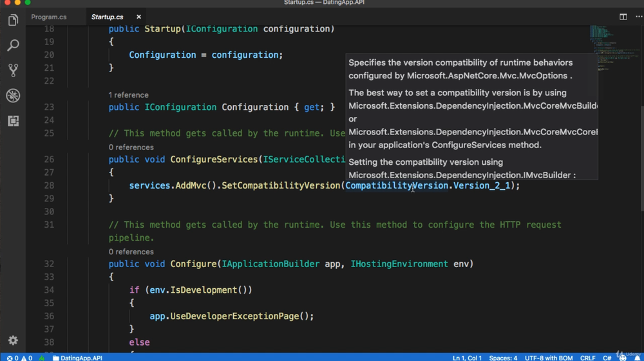Viewport: 644px width, 361px height.
Task: Open the Source Control view
Action: (13, 71)
